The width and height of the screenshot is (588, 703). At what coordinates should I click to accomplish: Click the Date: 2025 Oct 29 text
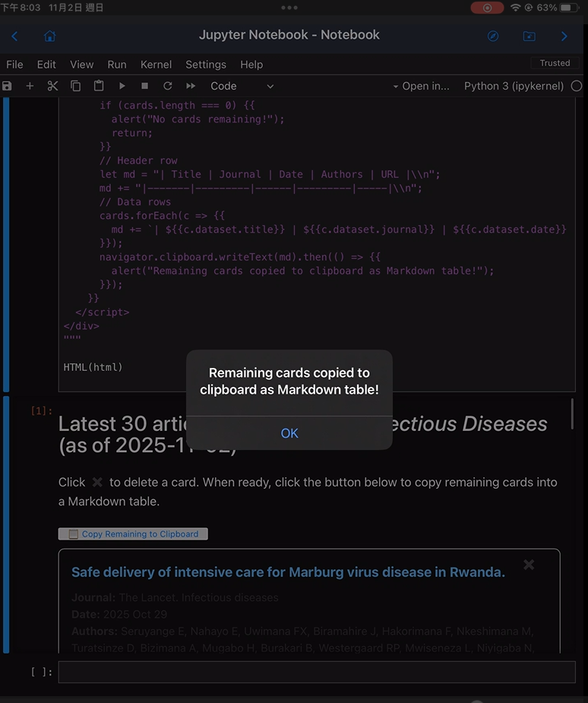[119, 614]
